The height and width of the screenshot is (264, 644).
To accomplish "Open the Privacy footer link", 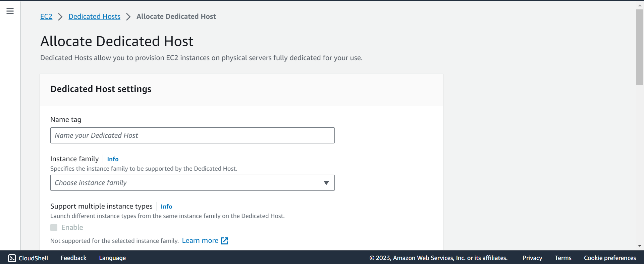I will tap(532, 258).
